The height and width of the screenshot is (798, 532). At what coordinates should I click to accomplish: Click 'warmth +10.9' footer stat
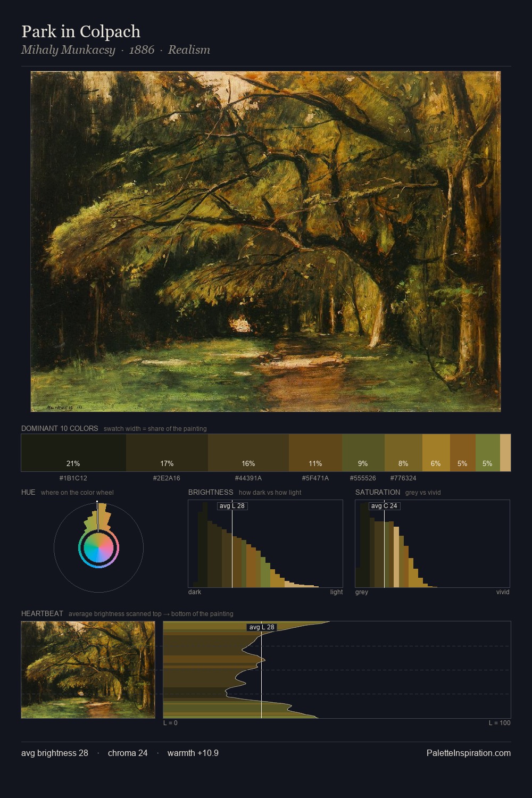tap(193, 753)
